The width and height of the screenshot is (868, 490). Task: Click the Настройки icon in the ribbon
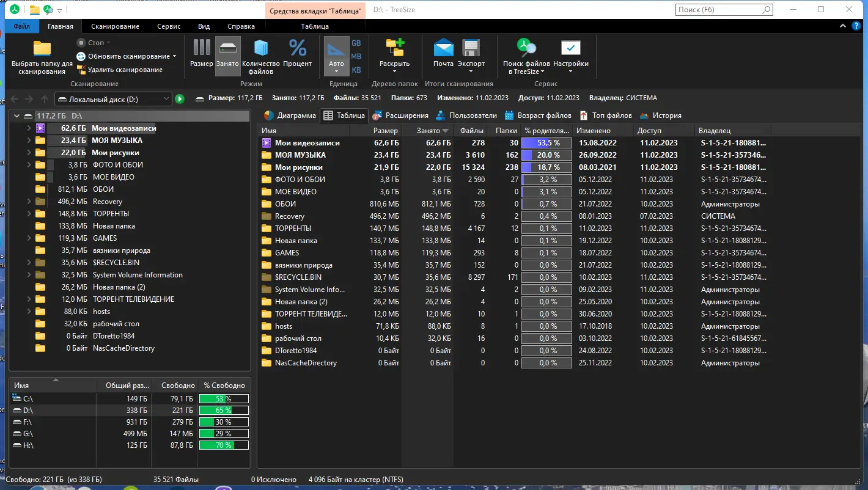pos(571,48)
